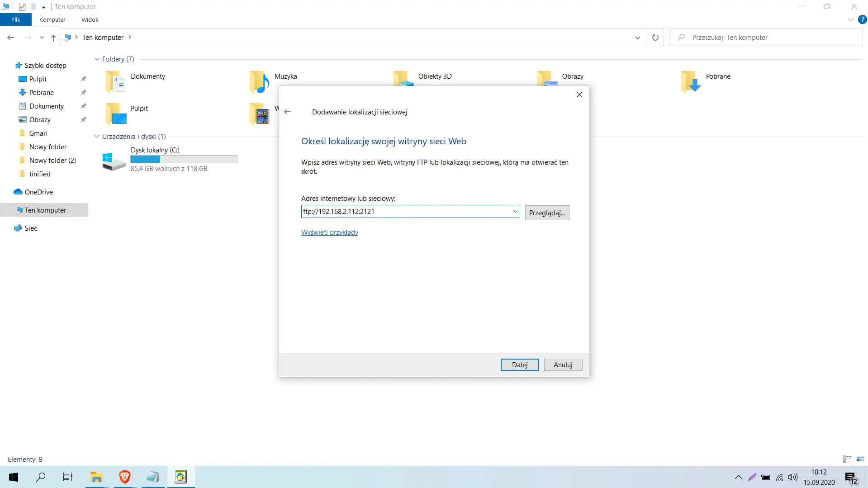Screen dimensions: 868x488
Task: Click the up-one-level arrow in navigation bar
Action: pyautogui.click(x=53, y=38)
